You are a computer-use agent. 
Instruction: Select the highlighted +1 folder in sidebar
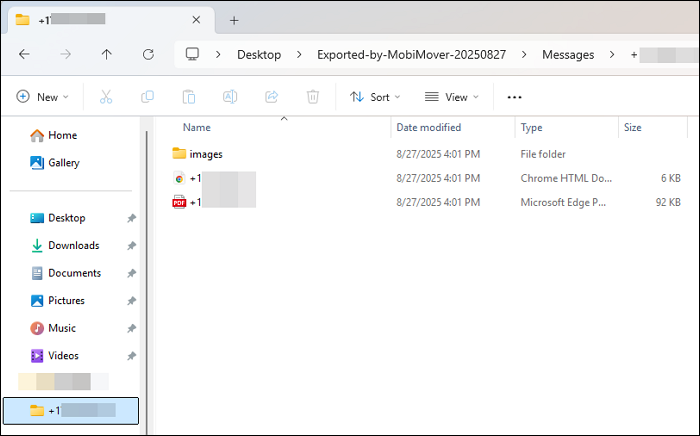[71, 411]
